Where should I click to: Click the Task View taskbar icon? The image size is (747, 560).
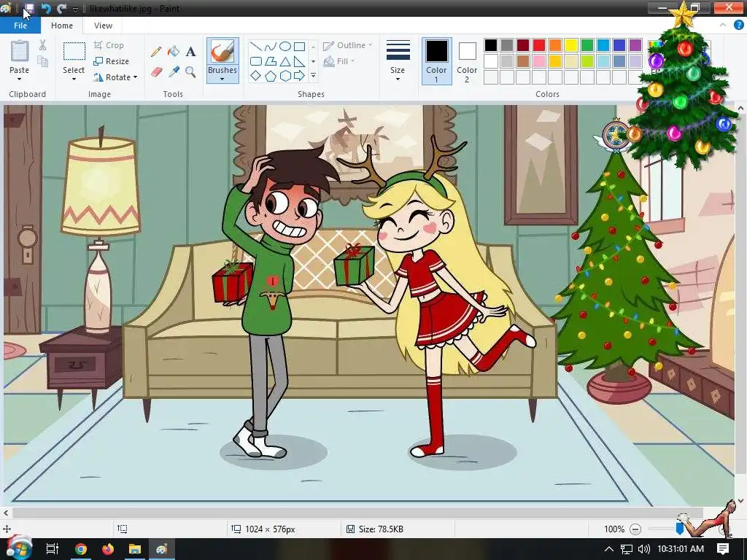pos(53,549)
